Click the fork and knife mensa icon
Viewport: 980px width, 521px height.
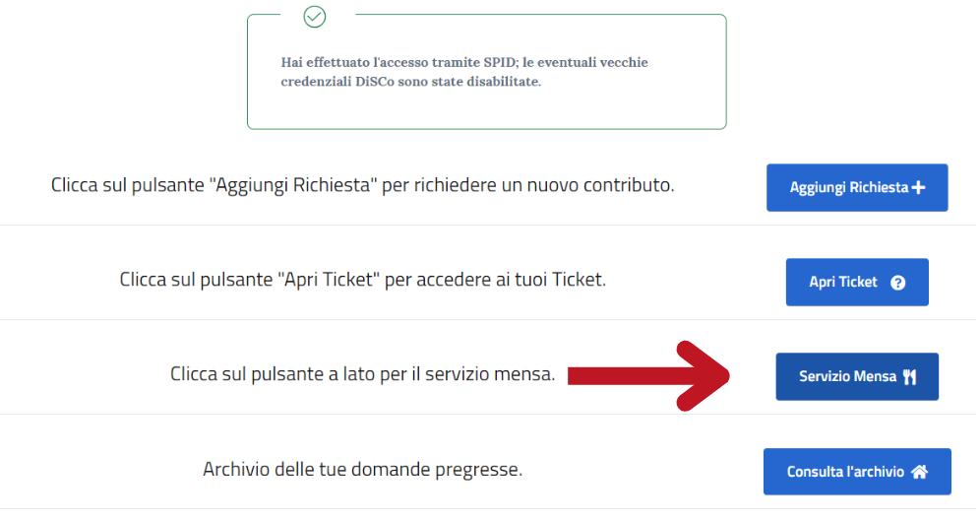(910, 377)
